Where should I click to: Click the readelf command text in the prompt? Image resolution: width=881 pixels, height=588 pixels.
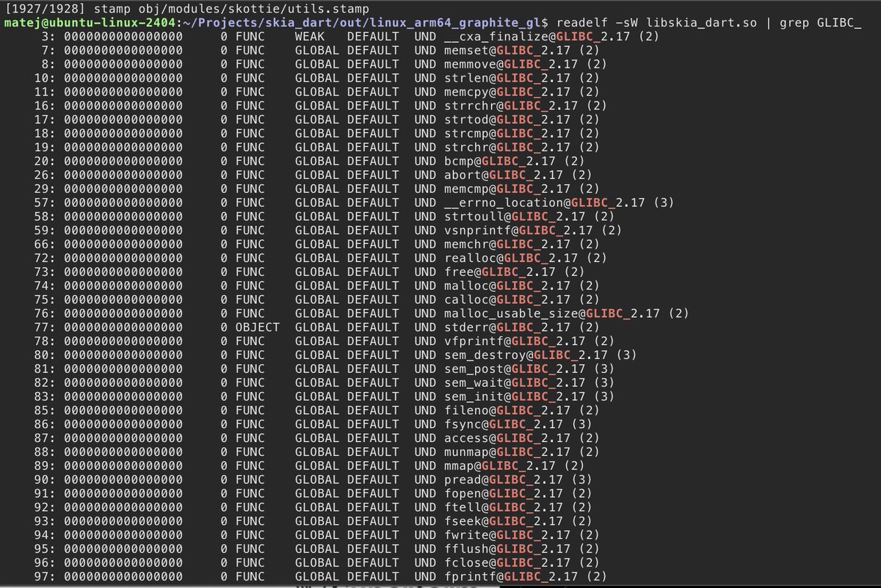tap(708, 23)
